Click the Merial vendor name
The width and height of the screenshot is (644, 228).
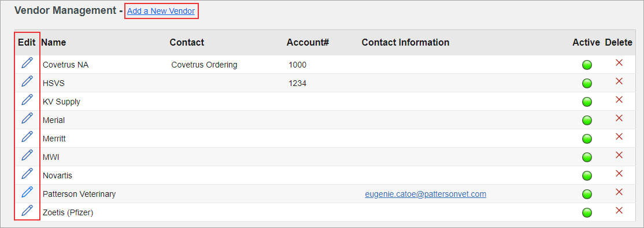pos(54,120)
